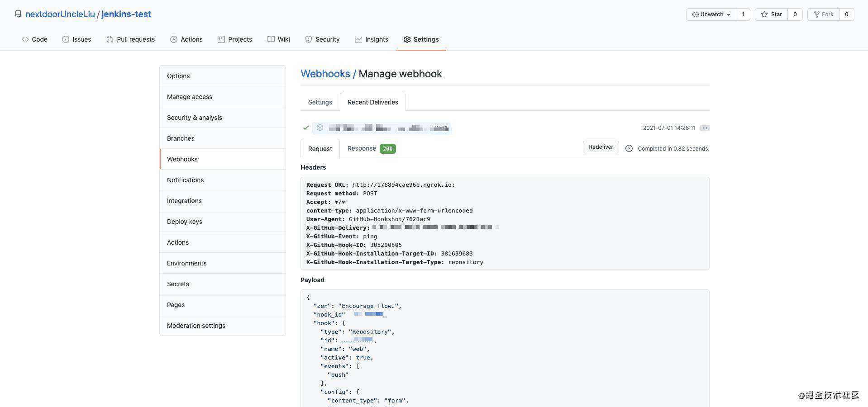
Task: Click the "zen": "Encourage flow." payload line
Action: [x=358, y=306]
